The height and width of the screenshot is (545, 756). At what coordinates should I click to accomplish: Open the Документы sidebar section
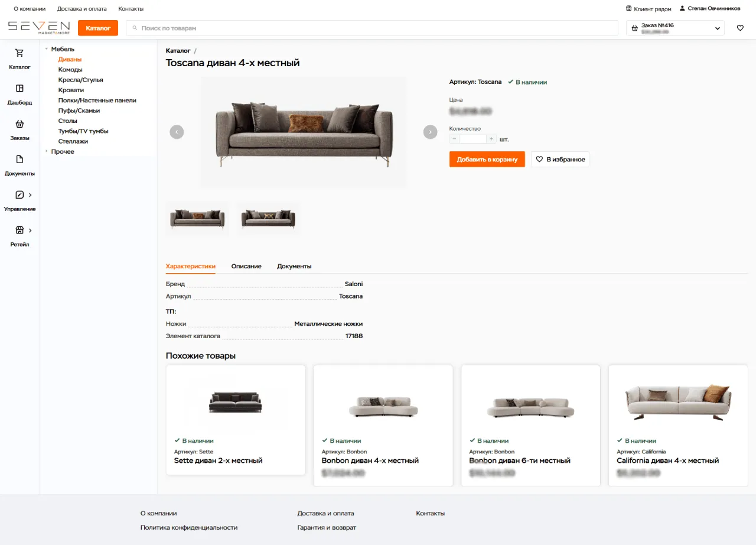click(x=19, y=166)
